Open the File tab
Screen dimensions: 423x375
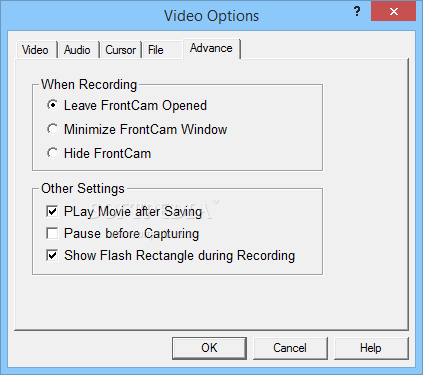point(156,50)
